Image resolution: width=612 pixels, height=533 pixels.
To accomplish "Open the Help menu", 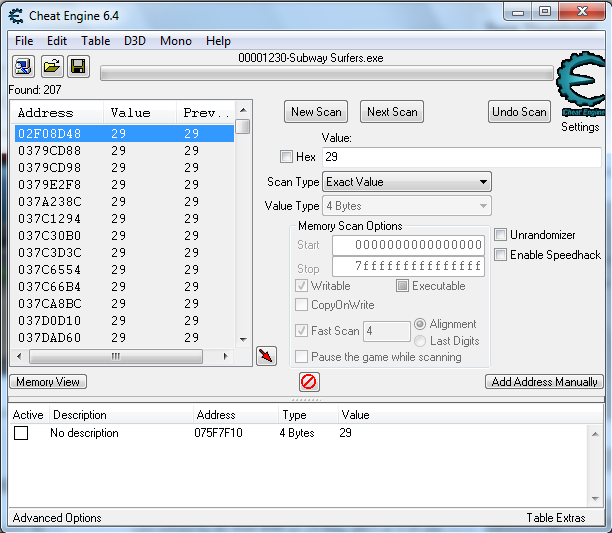I will (218, 41).
